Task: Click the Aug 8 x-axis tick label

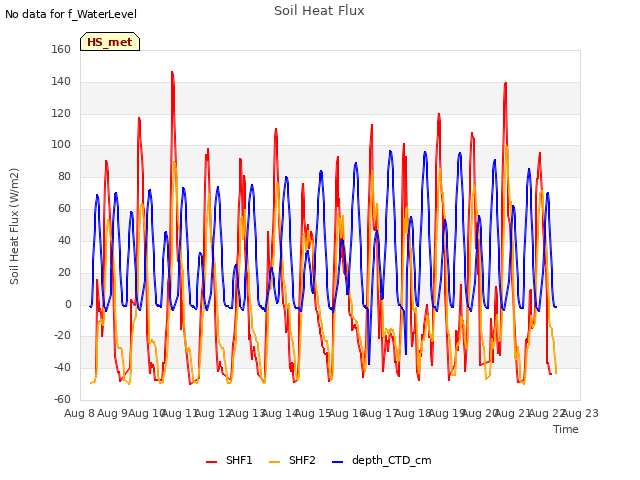Action: (x=79, y=413)
